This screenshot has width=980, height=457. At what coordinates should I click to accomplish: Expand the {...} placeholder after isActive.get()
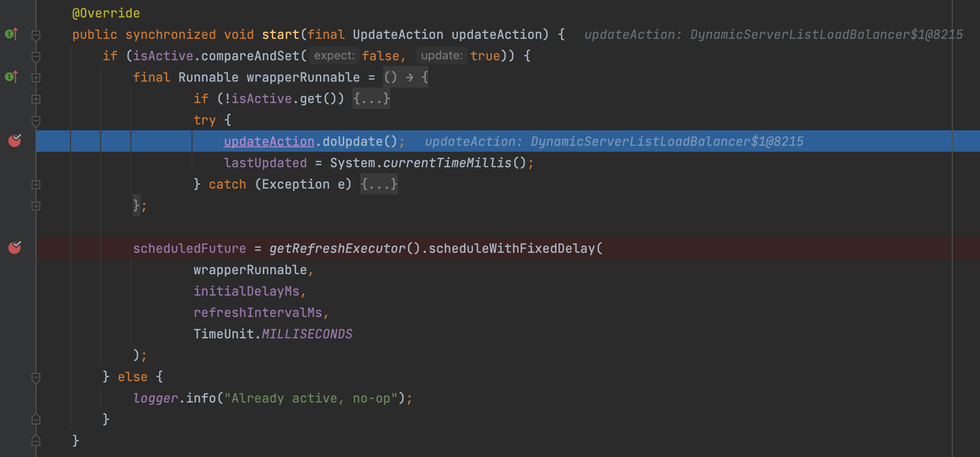371,99
